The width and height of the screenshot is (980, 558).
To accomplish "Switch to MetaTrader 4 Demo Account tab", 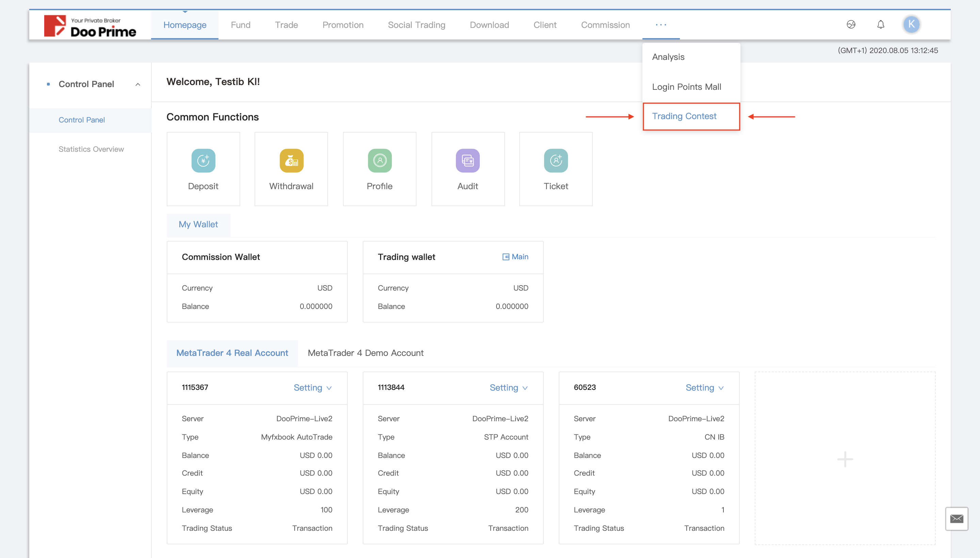I will [365, 353].
